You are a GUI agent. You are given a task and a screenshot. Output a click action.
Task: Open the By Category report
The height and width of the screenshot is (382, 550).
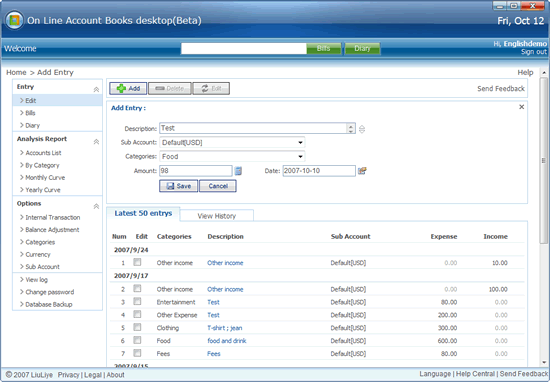pyautogui.click(x=42, y=165)
